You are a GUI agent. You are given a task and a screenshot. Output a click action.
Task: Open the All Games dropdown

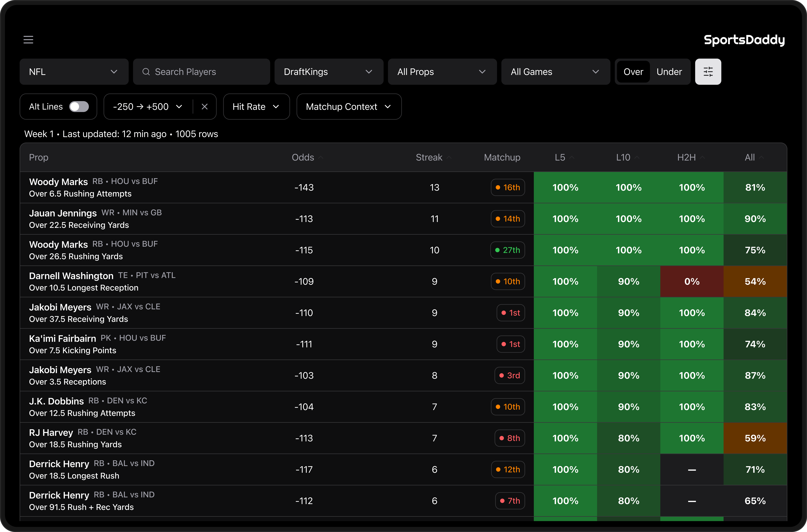[555, 72]
